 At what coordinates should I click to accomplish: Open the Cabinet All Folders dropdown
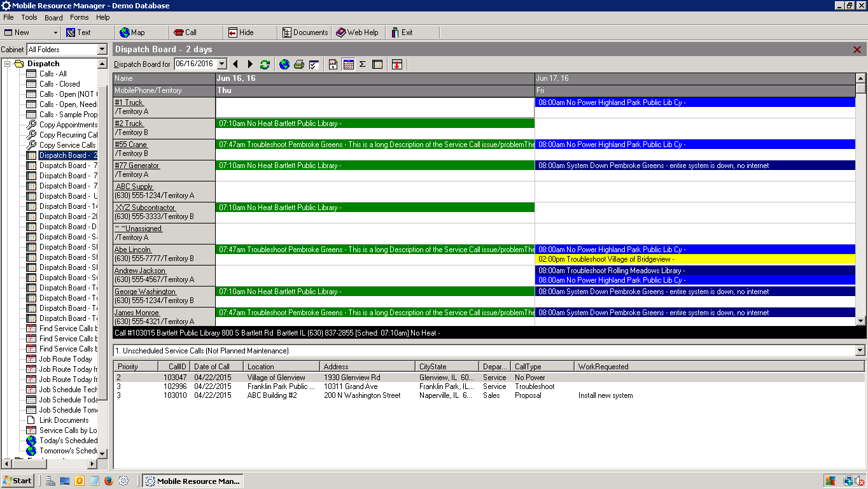pyautogui.click(x=102, y=50)
